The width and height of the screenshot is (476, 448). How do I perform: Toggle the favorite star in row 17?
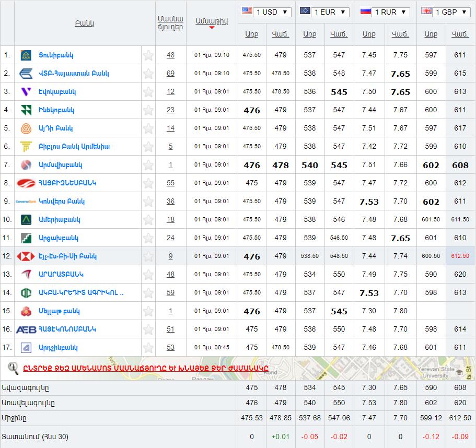pyautogui.click(x=148, y=348)
